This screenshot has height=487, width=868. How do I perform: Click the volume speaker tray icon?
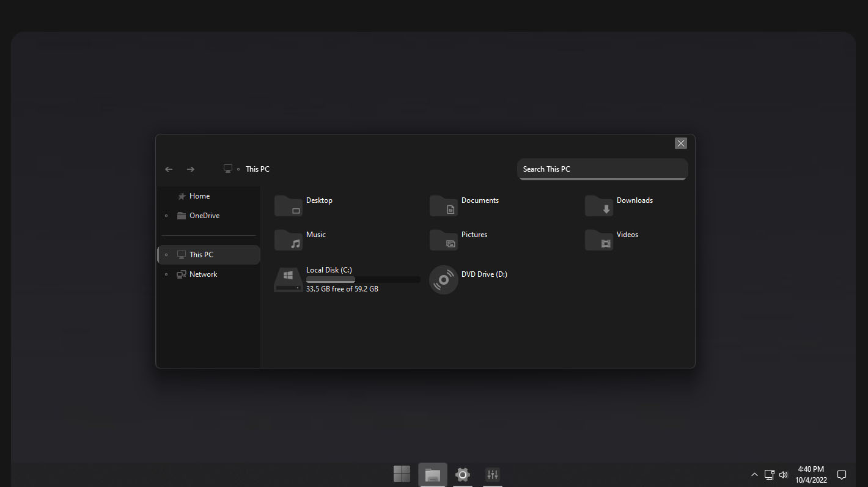click(784, 475)
